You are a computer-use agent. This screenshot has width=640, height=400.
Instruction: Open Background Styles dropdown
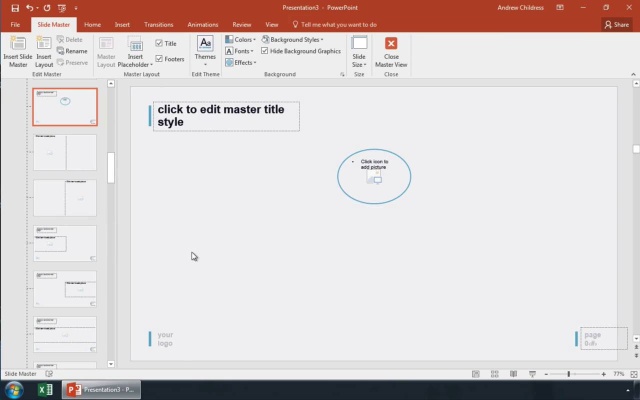click(x=293, y=40)
